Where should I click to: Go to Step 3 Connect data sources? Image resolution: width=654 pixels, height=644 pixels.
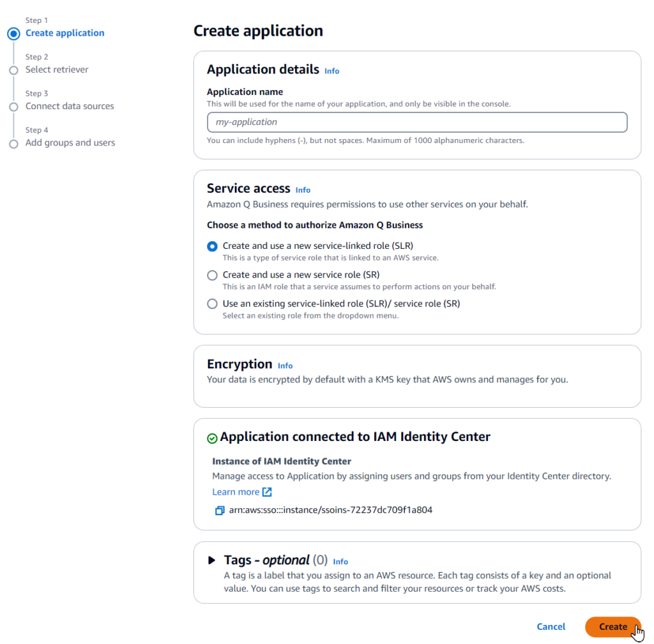[x=69, y=106]
